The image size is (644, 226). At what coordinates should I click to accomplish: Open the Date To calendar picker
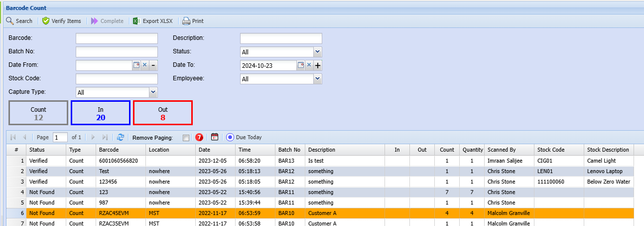(300, 65)
